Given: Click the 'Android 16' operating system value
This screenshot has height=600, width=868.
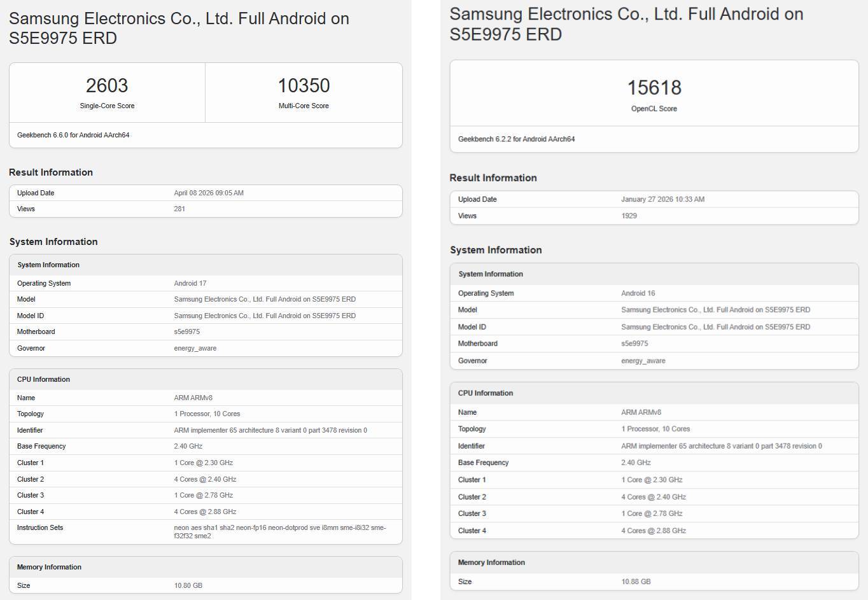Looking at the screenshot, I should [638, 293].
